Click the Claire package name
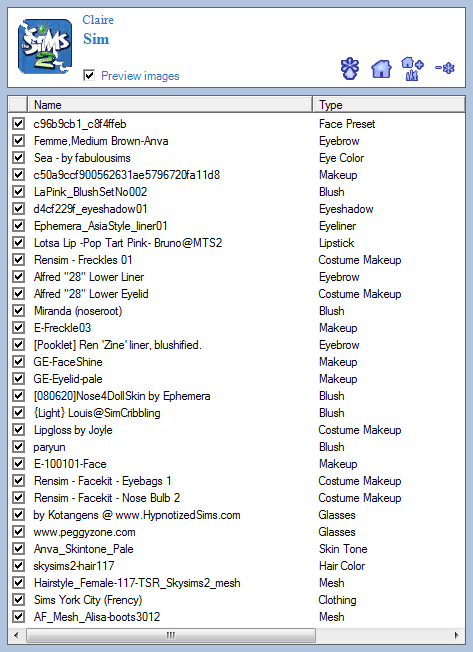This screenshot has height=652, width=473. coord(98,20)
